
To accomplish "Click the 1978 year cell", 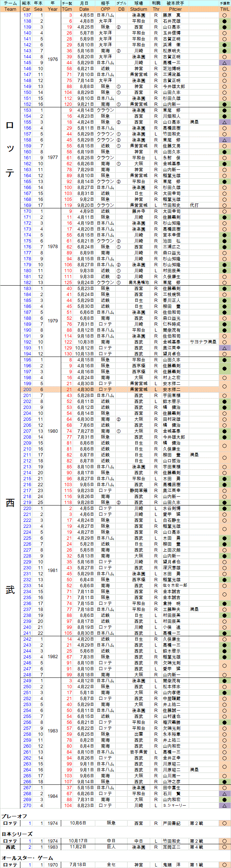I will pyautogui.click(x=53, y=247).
